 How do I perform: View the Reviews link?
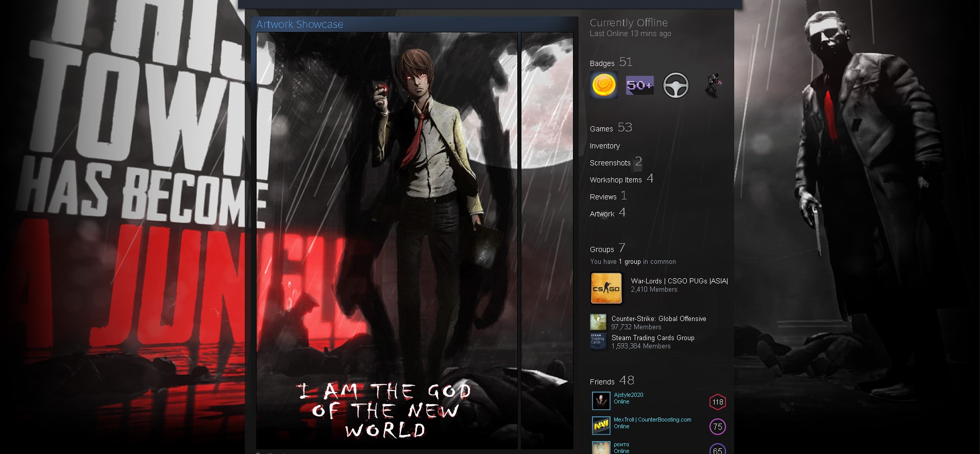click(603, 197)
